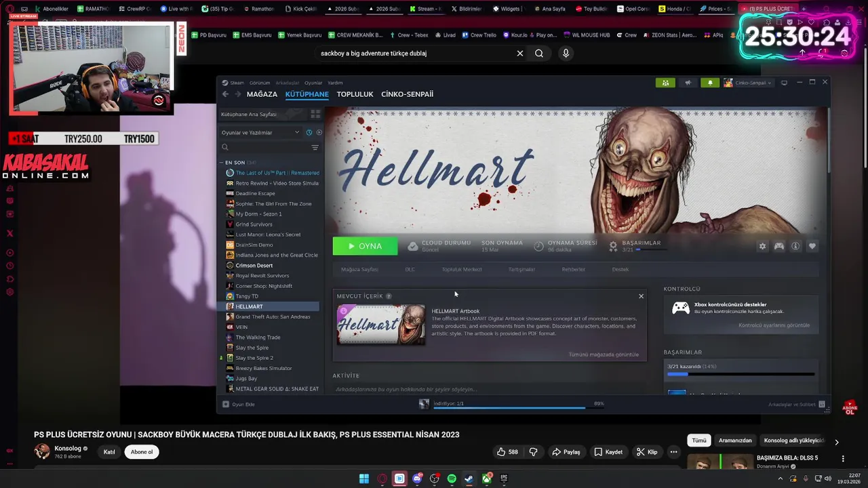
Task: Open Xbox app from the taskbar
Action: click(487, 479)
